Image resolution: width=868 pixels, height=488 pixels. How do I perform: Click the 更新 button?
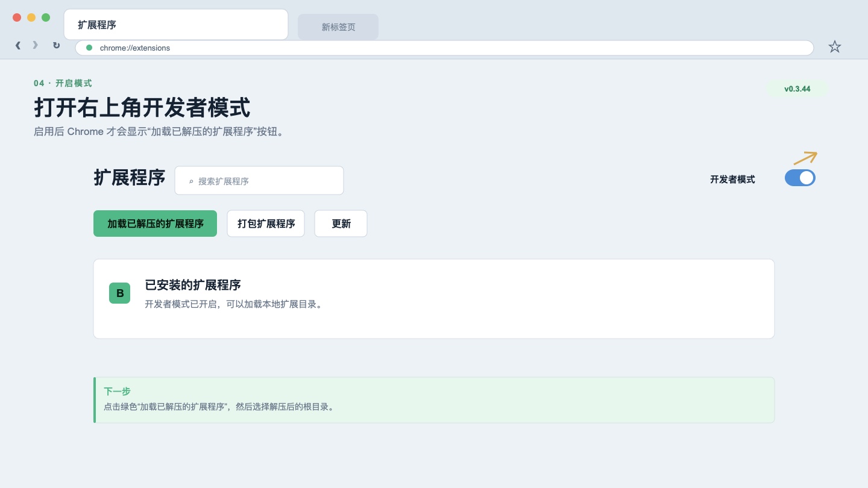click(341, 224)
